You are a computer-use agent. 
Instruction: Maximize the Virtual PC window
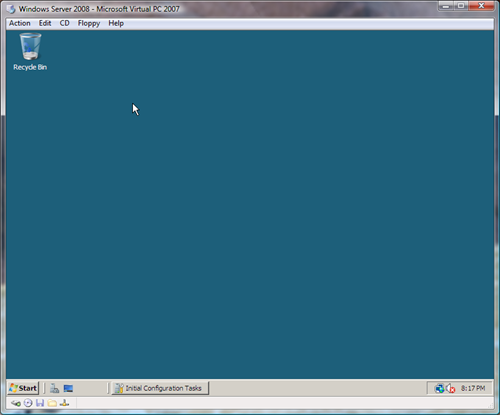coord(461,6)
